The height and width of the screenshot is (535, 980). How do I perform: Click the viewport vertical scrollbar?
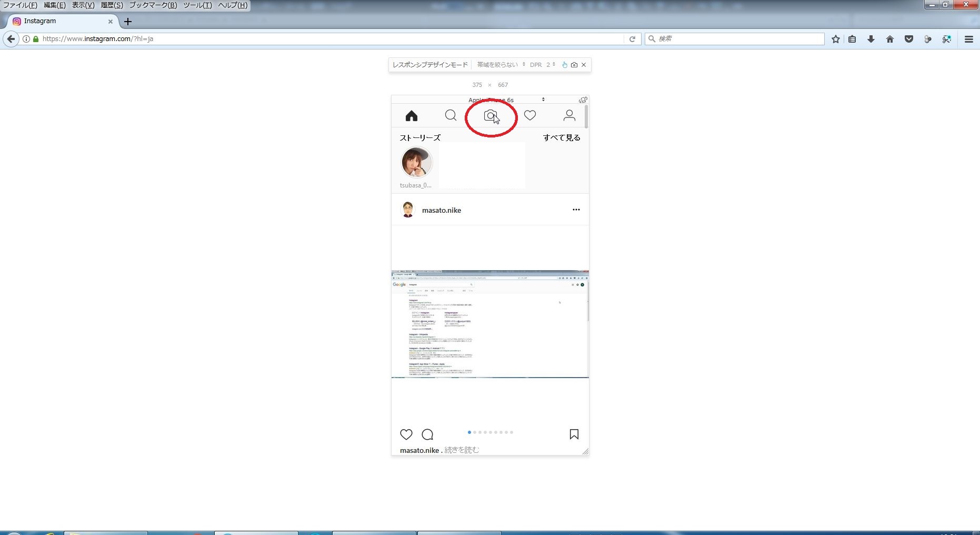click(586, 116)
